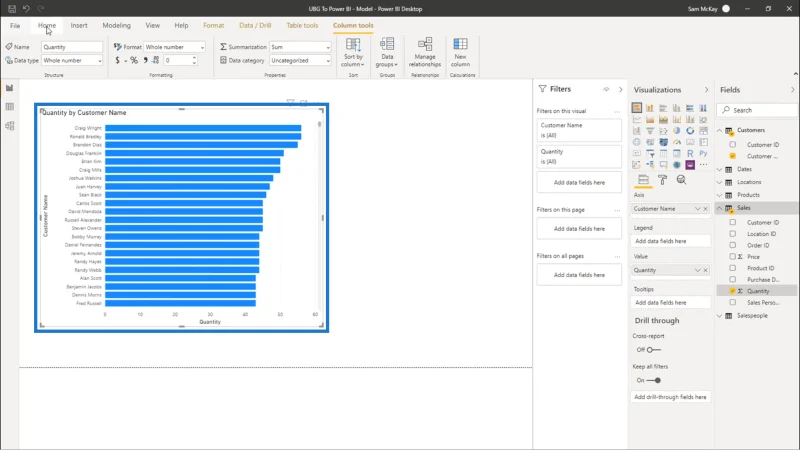
Task: Open the Summarization dropdown
Action: pos(300,47)
